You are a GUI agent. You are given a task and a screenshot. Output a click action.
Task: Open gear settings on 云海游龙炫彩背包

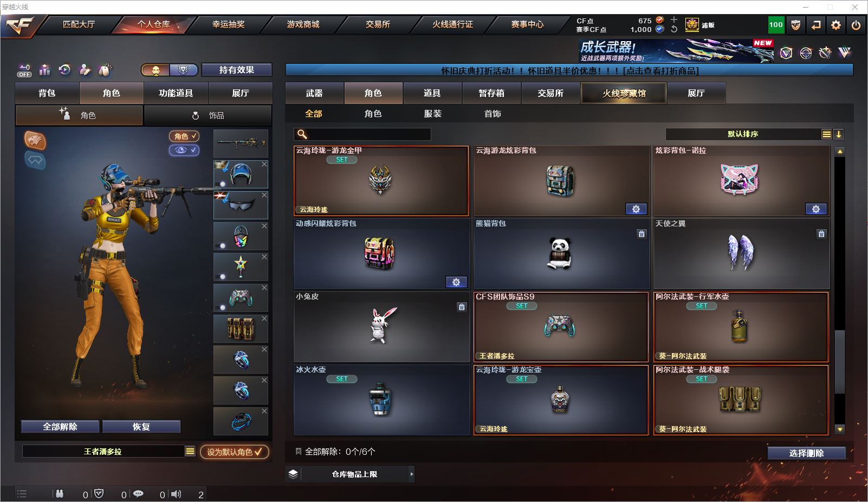[x=636, y=209]
